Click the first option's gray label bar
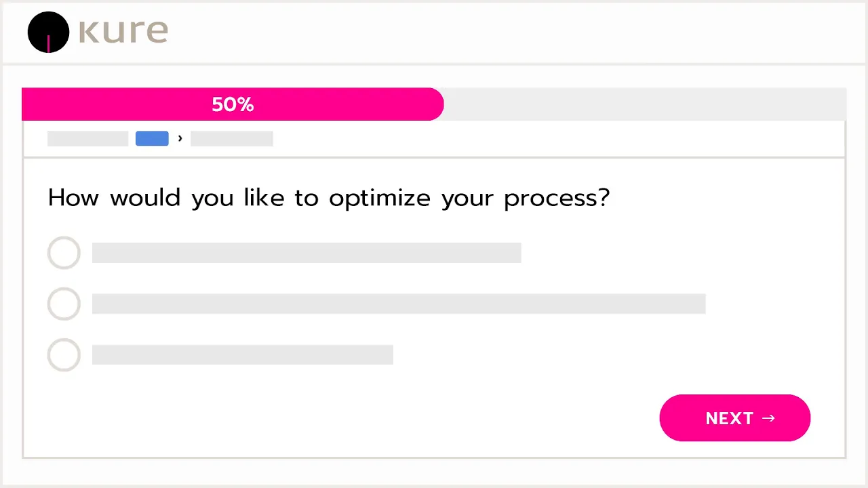This screenshot has height=488, width=868. coord(306,253)
